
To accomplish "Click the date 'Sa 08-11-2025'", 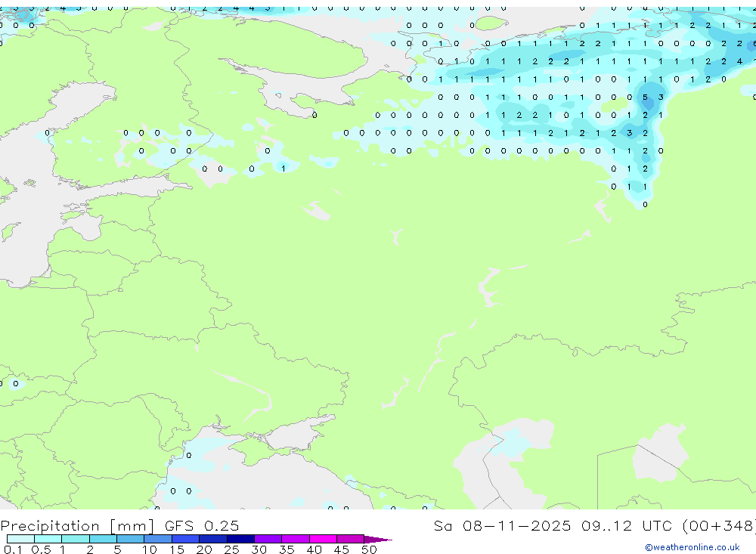I will click(x=503, y=526).
